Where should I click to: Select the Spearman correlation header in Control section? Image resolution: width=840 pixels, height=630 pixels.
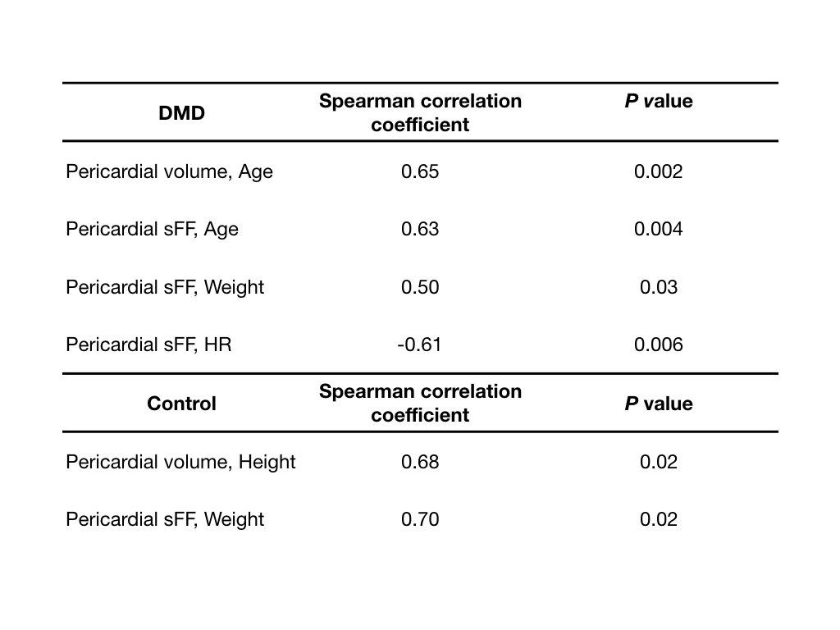point(420,403)
